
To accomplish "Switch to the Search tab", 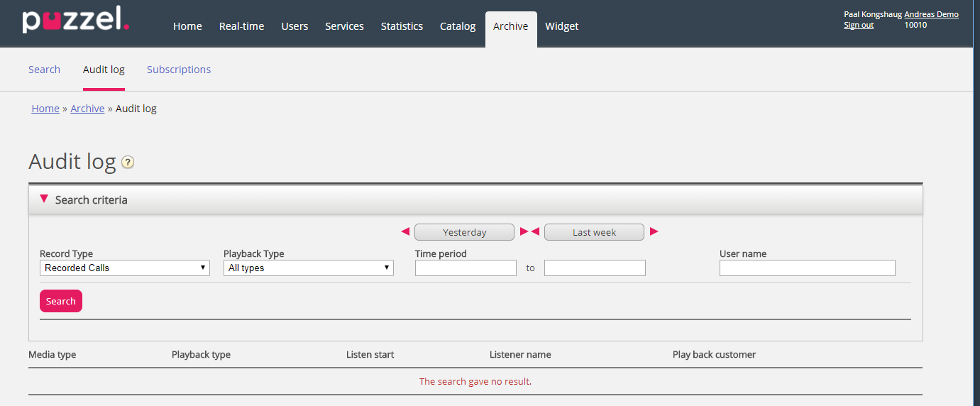I will pos(44,70).
